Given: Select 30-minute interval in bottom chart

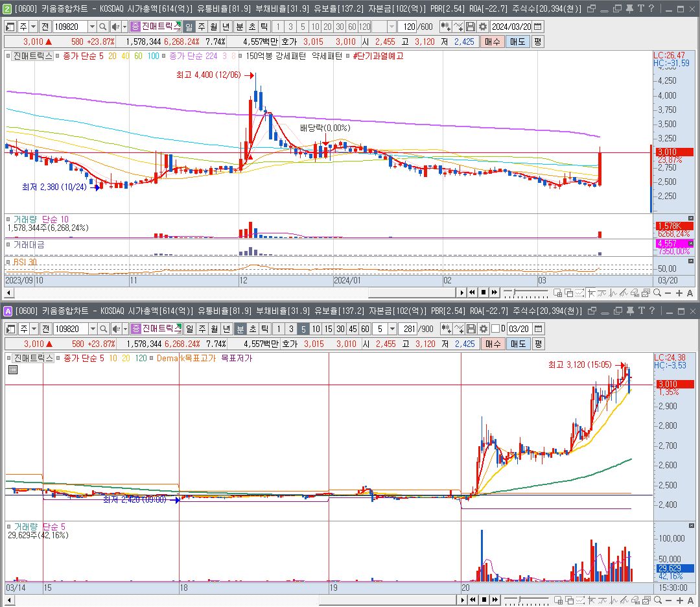Looking at the screenshot, I should point(340,329).
